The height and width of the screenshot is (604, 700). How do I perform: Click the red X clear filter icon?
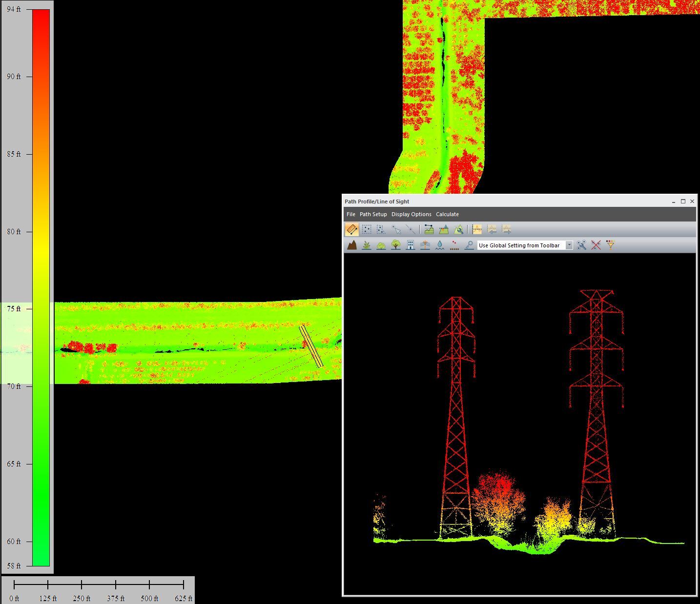[595, 245]
